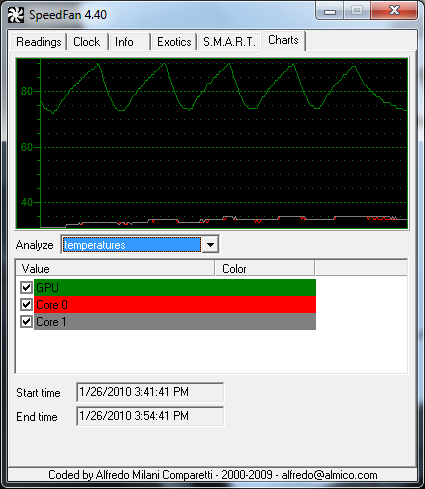
Task: Click the 80 label on chart axis
Action: [x=27, y=91]
